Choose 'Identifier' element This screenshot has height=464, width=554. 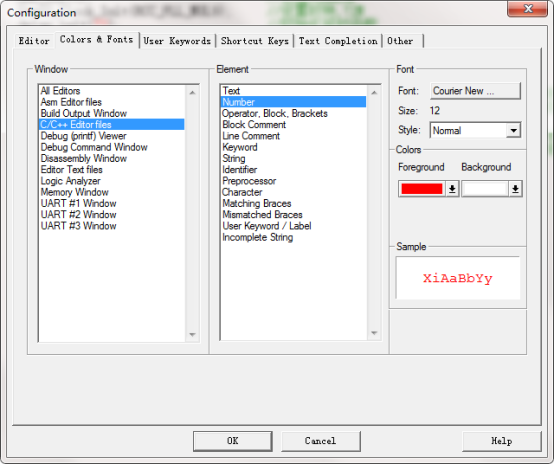293,170
